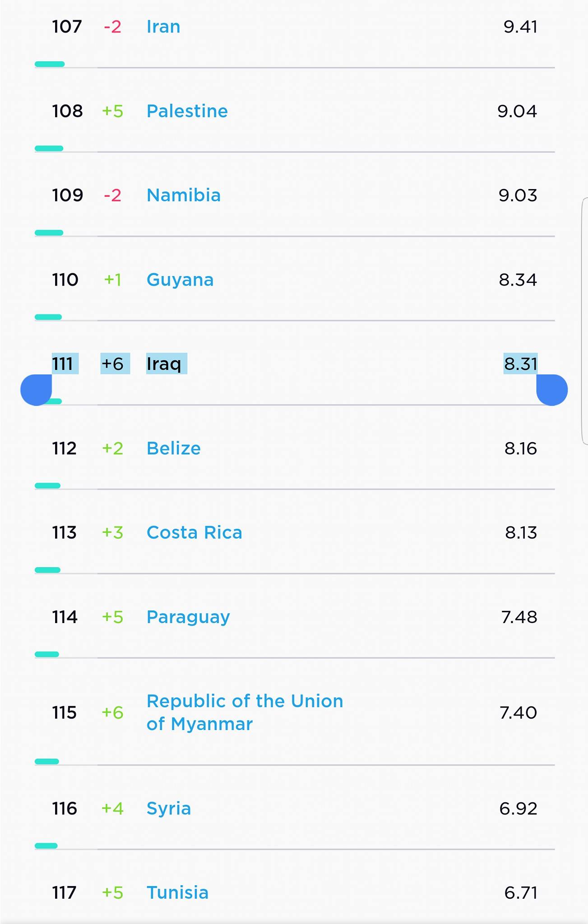Tap the highlighted Iraq entry
Image resolution: width=588 pixels, height=924 pixels.
pos(167,364)
